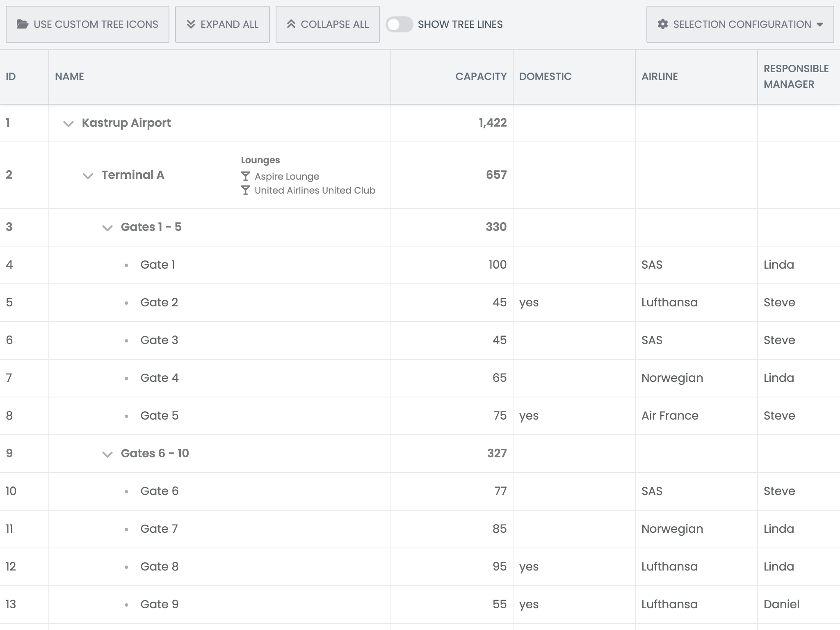Click the bullet marker next to Gate 1
Image resolution: width=840 pixels, height=630 pixels.
pyautogui.click(x=126, y=265)
